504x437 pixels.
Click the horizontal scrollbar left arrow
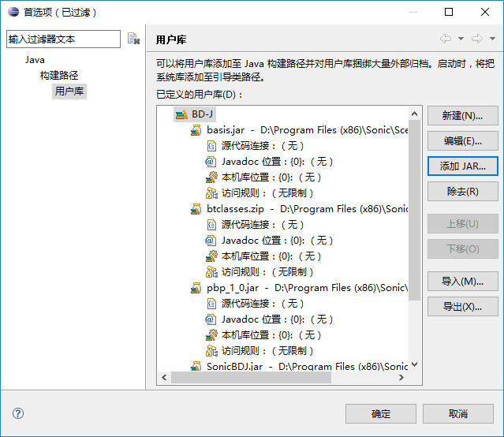pyautogui.click(x=164, y=377)
